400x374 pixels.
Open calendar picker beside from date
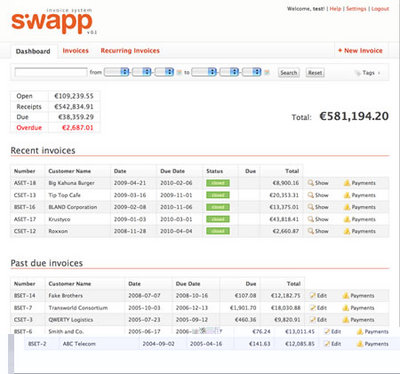[x=179, y=72]
